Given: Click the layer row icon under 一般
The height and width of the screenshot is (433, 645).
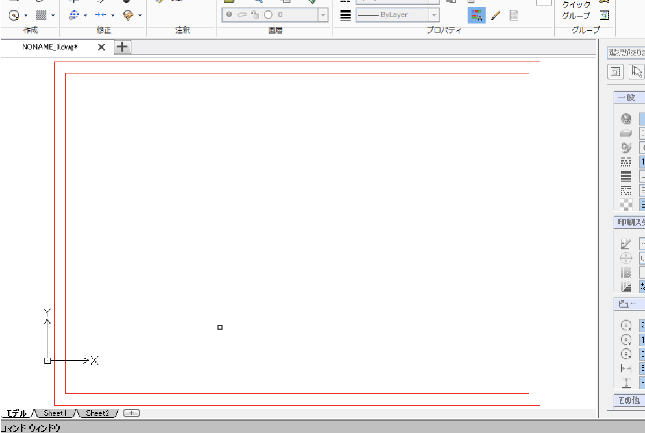Looking at the screenshot, I should click(x=626, y=133).
